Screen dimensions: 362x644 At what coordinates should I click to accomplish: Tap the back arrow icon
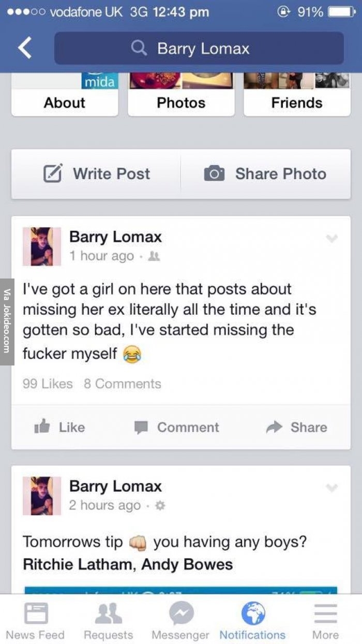point(24,48)
